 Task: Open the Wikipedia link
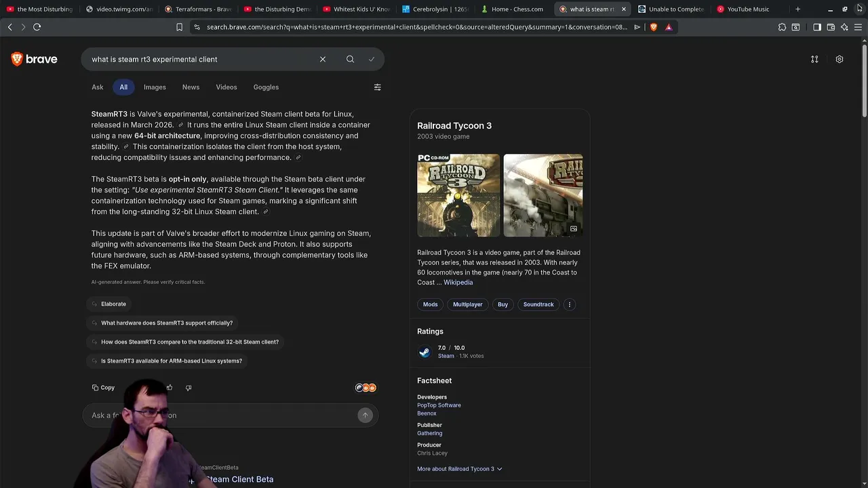[458, 283]
